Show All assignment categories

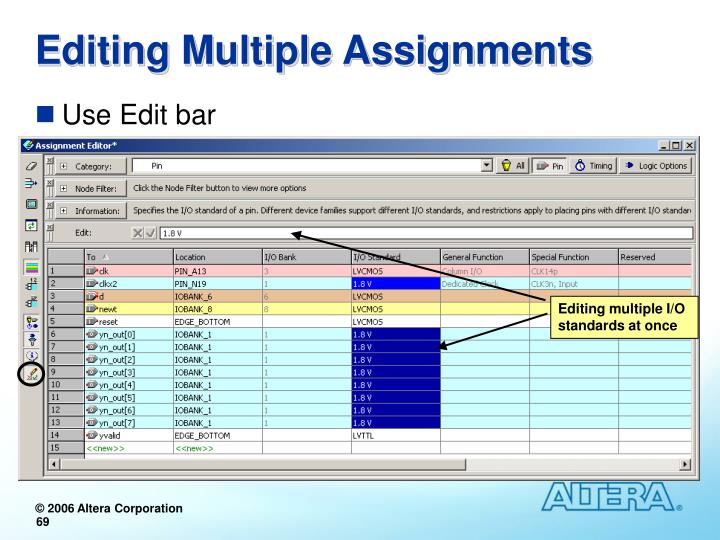(512, 166)
